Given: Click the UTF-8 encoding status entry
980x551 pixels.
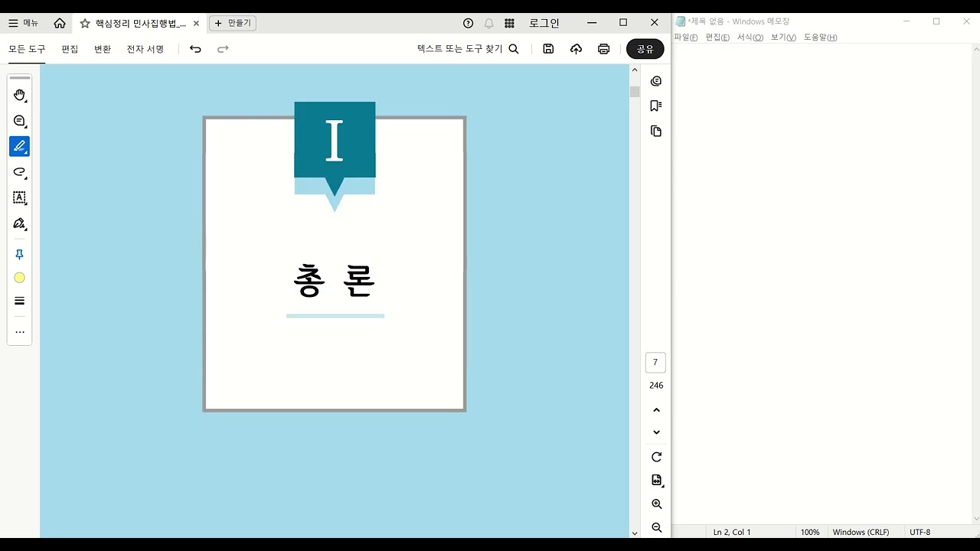Looking at the screenshot, I should pos(920,532).
